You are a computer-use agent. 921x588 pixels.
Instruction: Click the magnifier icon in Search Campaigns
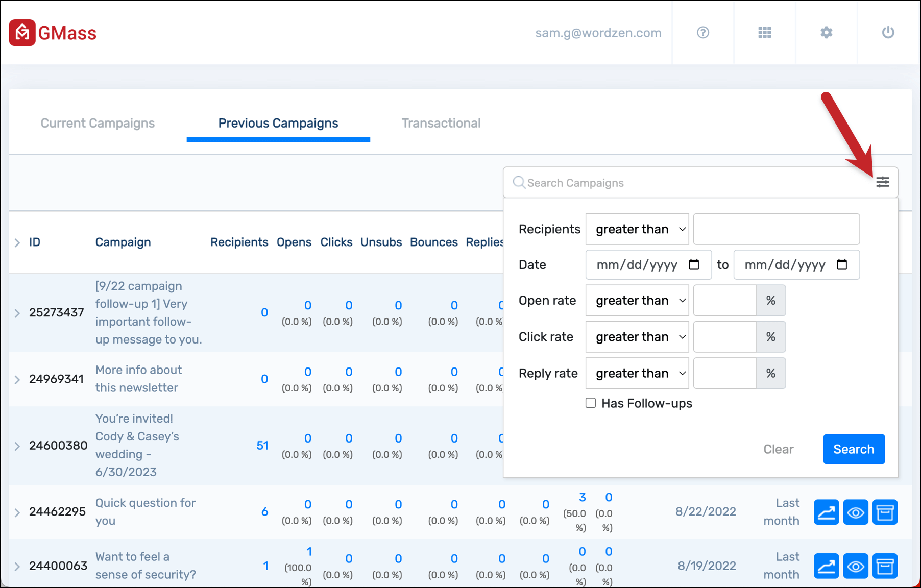pos(519,182)
